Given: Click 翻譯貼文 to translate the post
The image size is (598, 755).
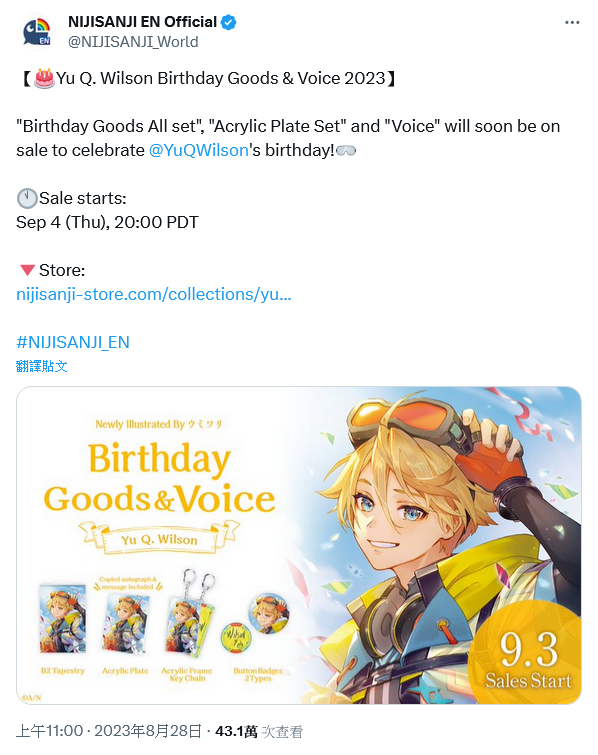Looking at the screenshot, I should coord(41,366).
